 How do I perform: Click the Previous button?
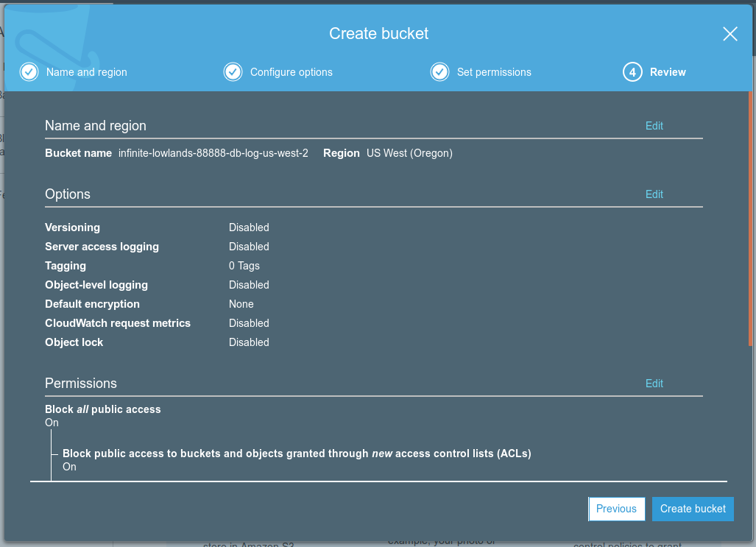tap(617, 509)
